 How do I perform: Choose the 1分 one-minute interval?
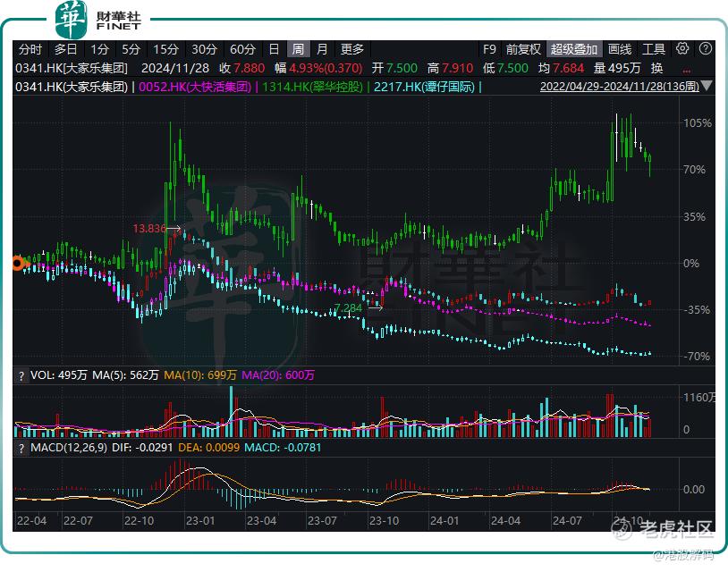(99, 49)
